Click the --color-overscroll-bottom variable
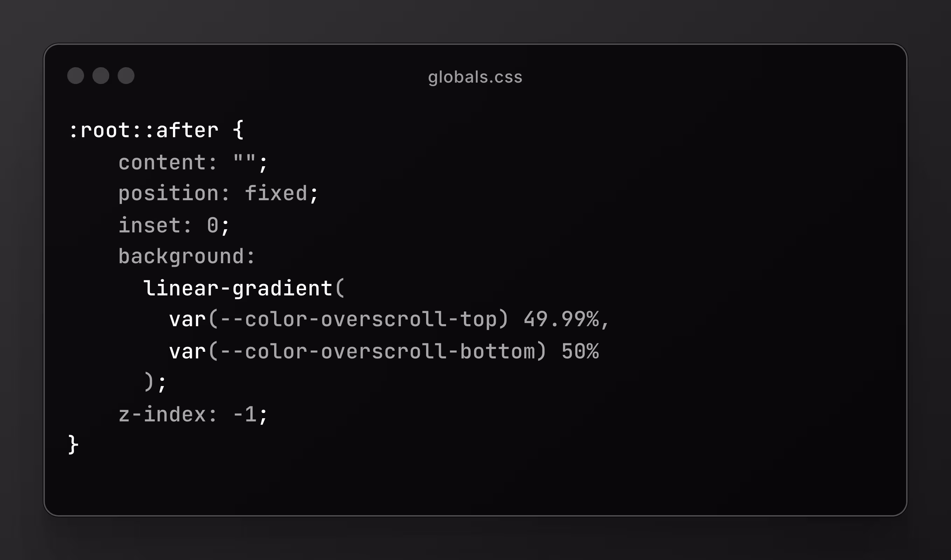Image resolution: width=951 pixels, height=560 pixels. [x=377, y=351]
